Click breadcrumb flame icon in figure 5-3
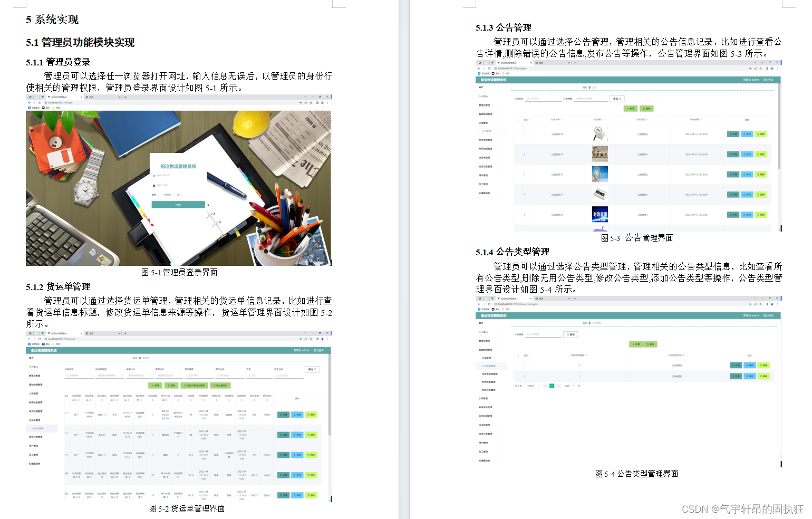Image resolution: width=812 pixels, height=519 pixels. (589, 88)
